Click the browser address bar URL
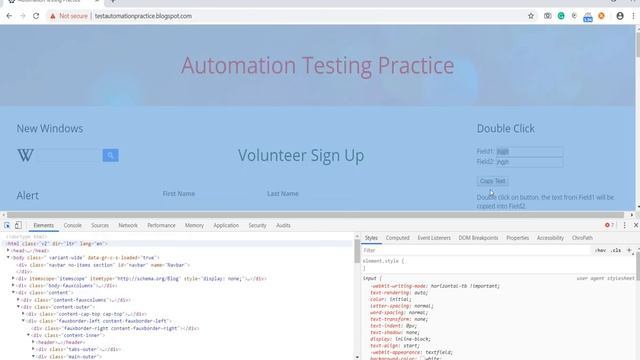Viewport: 640px width, 360px height. pyautogui.click(x=143, y=16)
